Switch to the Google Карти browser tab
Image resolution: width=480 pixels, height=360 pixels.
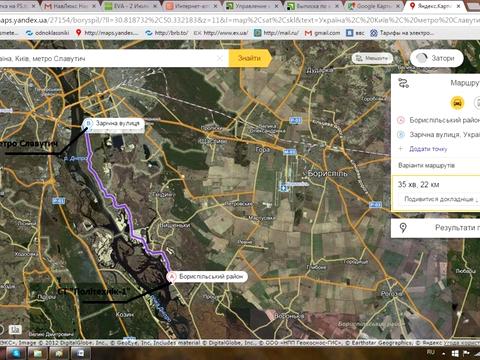(374, 6)
